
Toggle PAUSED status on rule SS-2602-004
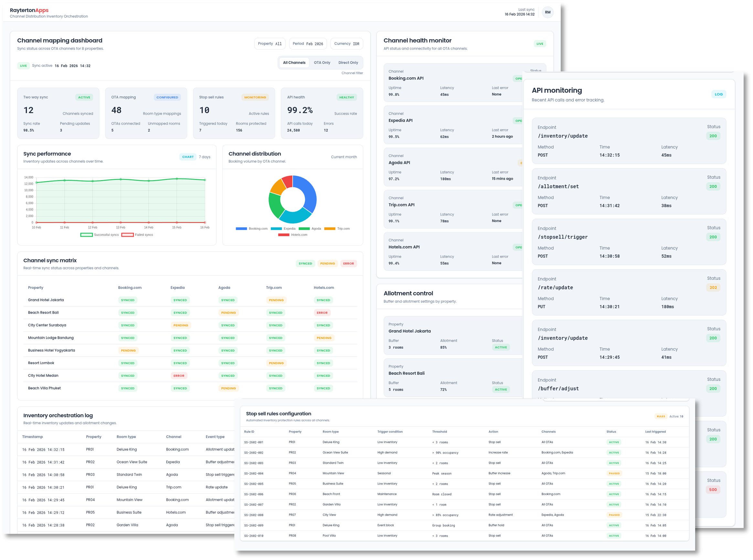click(614, 473)
